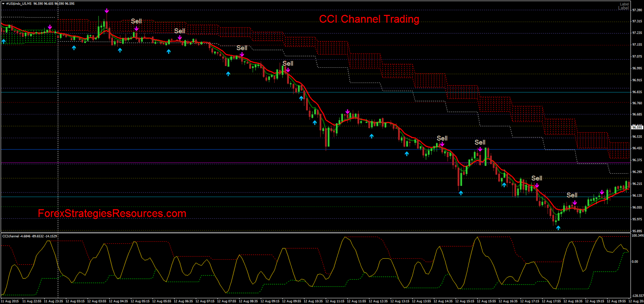Click the 12 Aug 15:15 time label
Viewport: 644px width, 304px height.
point(465,301)
